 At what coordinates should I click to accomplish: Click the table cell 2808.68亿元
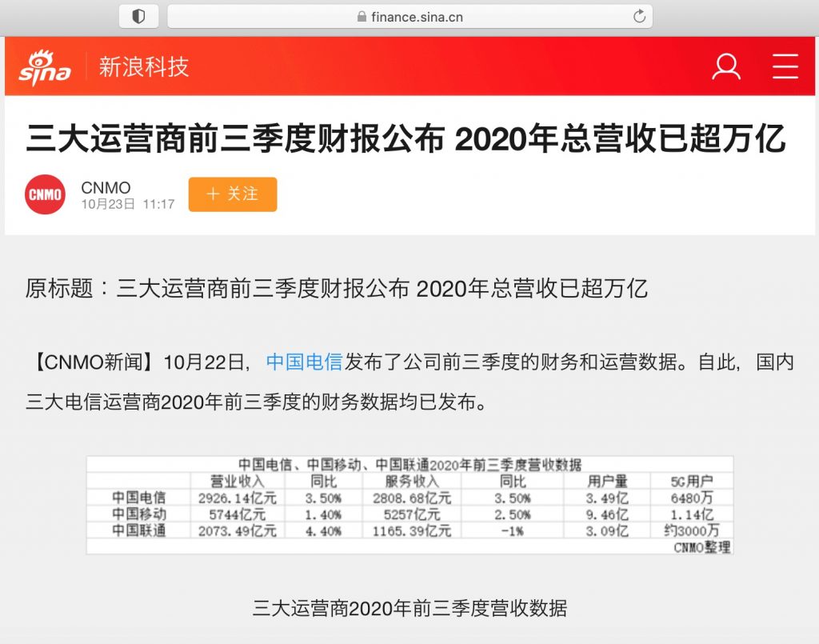[x=412, y=498]
